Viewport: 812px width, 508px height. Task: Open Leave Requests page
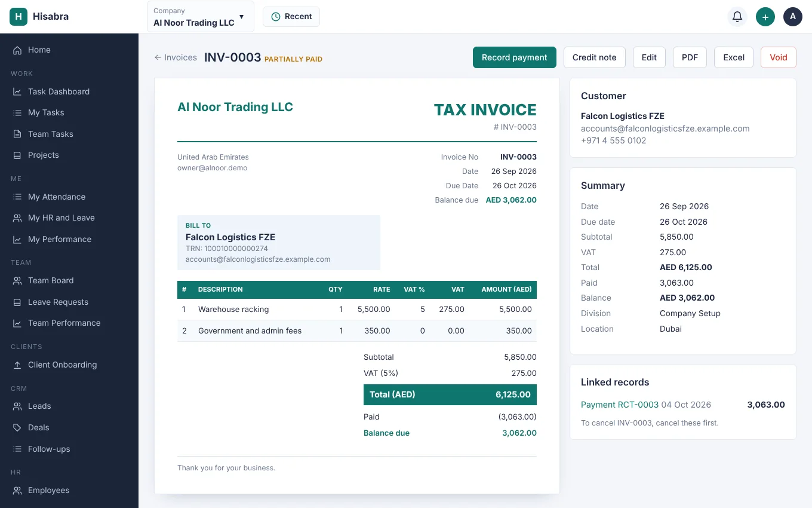click(69, 302)
